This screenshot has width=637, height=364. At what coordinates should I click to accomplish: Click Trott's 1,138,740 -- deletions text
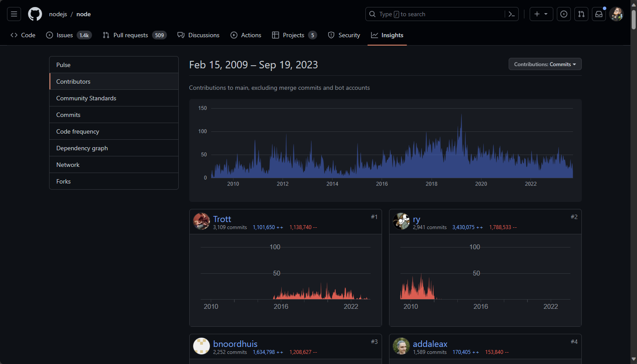(303, 227)
